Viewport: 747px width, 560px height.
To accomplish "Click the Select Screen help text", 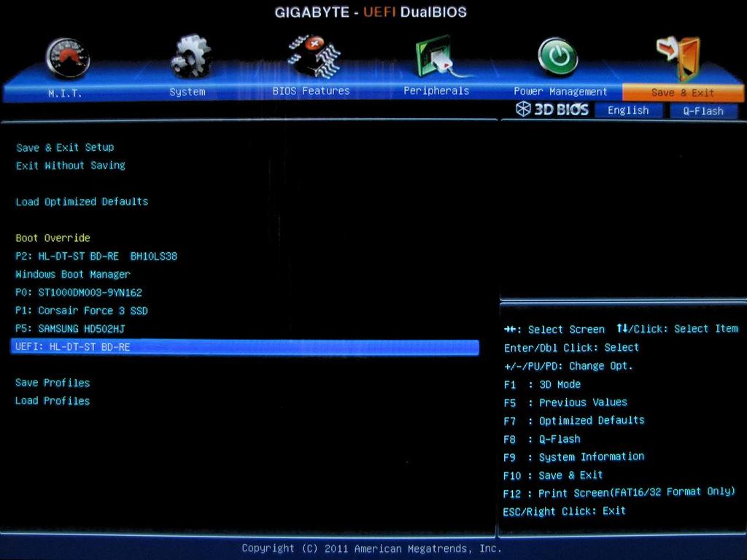I will click(566, 330).
